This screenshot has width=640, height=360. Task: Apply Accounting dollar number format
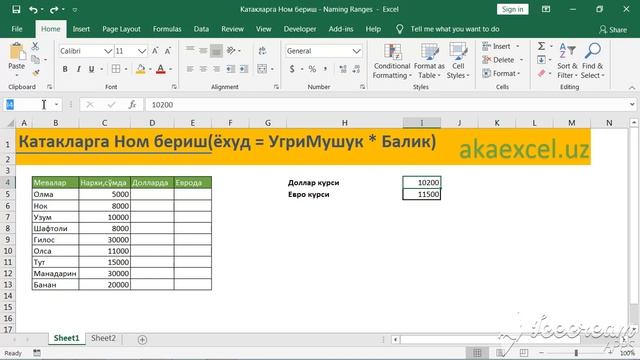292,69
